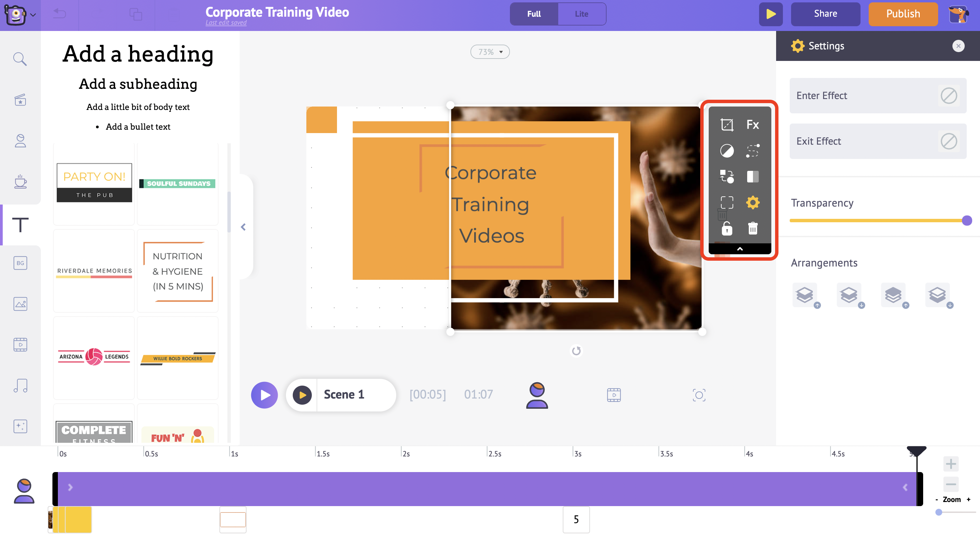Click the Fx effects icon on element toolbar
The image size is (980, 534).
tap(753, 124)
